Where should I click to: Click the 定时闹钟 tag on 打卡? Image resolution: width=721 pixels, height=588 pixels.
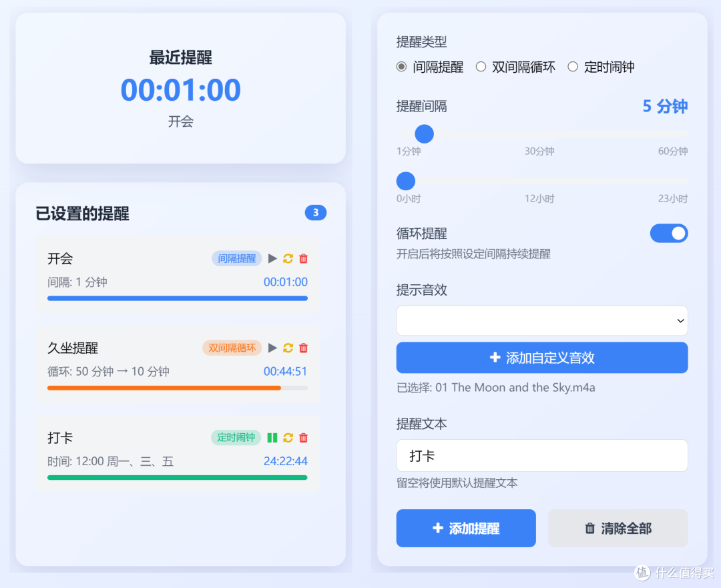[236, 437]
